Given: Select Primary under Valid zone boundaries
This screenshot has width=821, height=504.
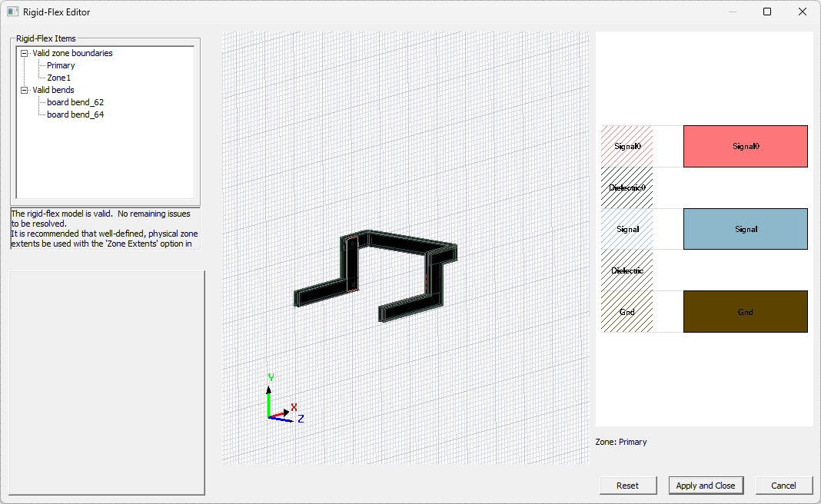Looking at the screenshot, I should tap(61, 65).
